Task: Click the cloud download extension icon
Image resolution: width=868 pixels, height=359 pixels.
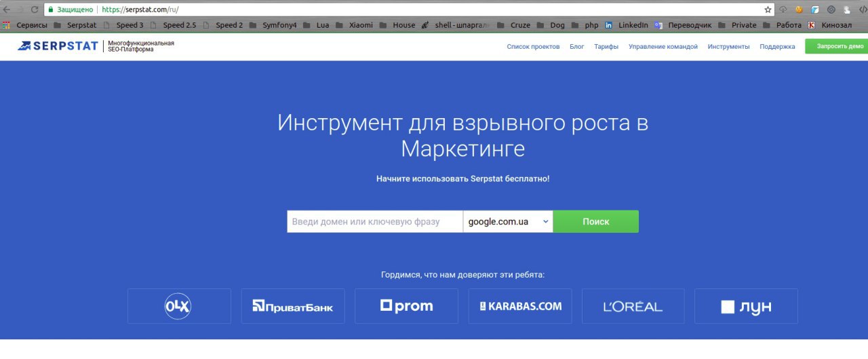Action: pos(784,10)
